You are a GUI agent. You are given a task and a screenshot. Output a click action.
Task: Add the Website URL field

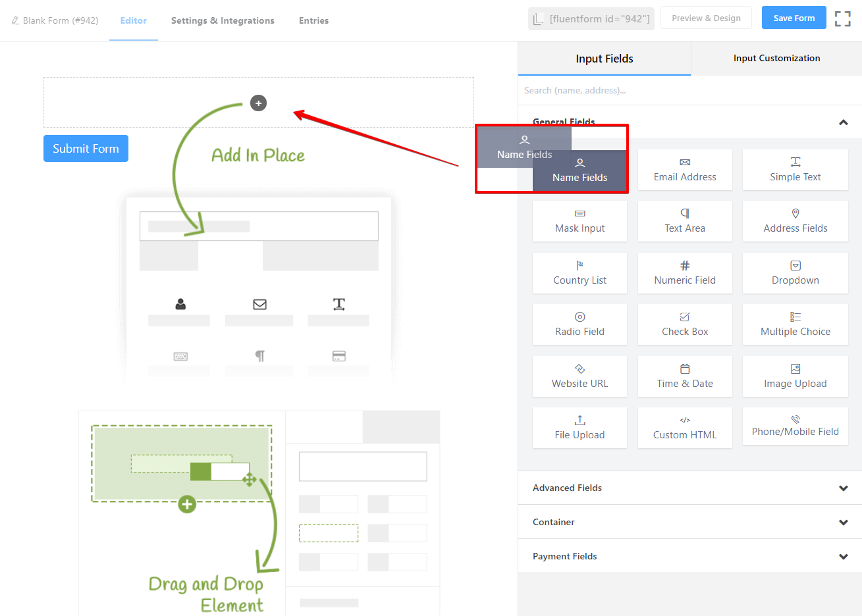click(579, 376)
